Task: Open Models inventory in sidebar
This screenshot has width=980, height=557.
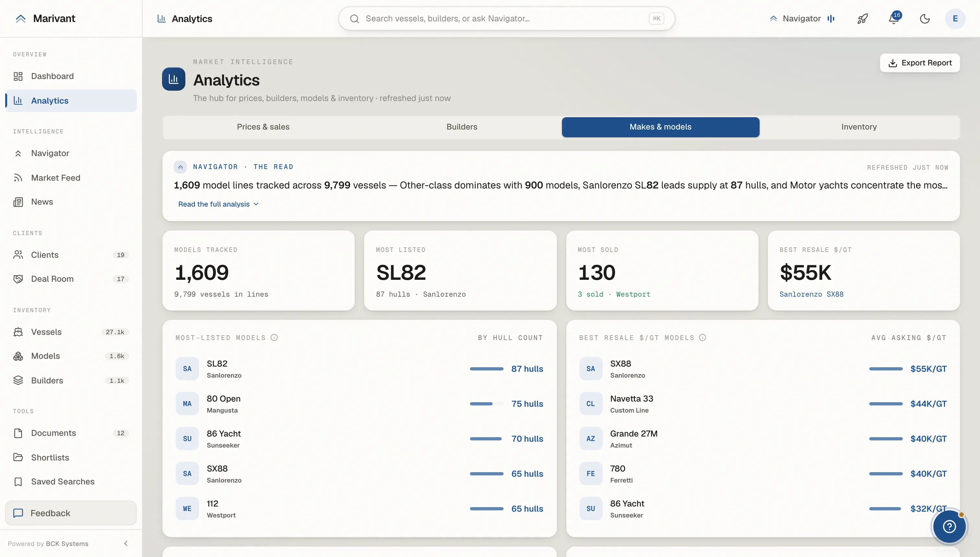Action: (x=71, y=356)
